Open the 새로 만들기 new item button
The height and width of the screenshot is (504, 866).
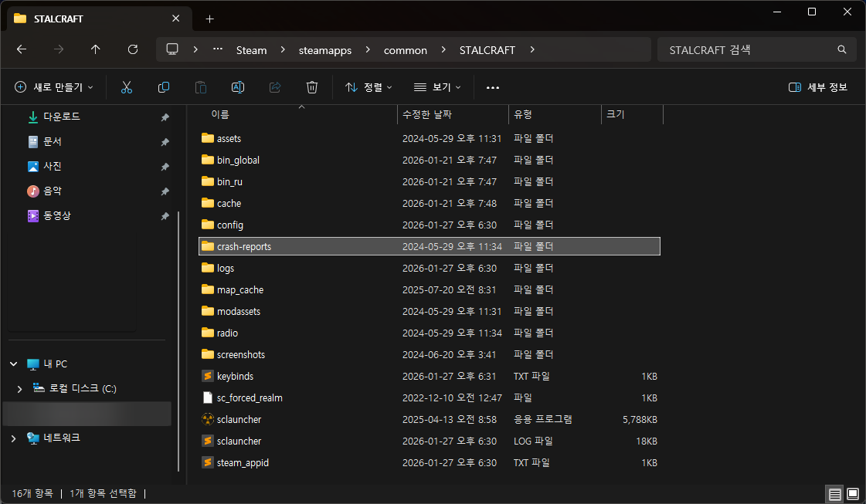(54, 87)
